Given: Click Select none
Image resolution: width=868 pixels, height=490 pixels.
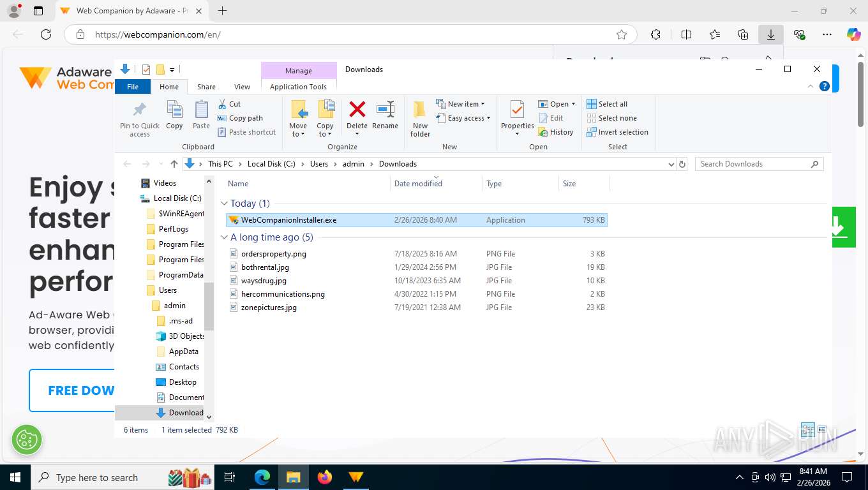Looking at the screenshot, I should [611, 118].
